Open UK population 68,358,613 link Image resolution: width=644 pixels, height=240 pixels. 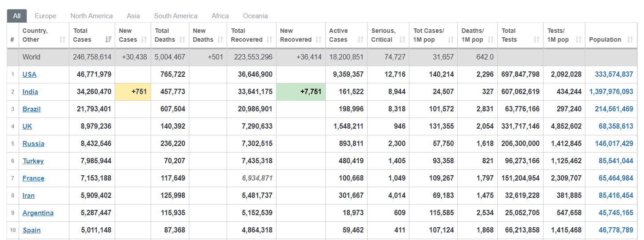pyautogui.click(x=616, y=126)
